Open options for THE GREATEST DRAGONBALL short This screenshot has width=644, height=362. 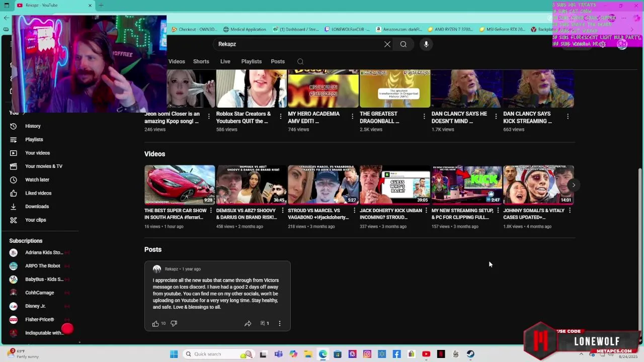tap(424, 117)
